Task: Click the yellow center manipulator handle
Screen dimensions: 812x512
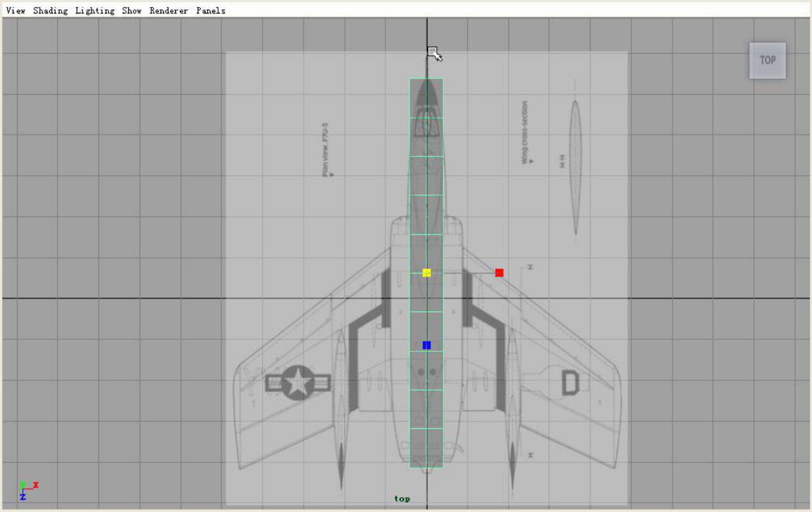Action: (427, 272)
